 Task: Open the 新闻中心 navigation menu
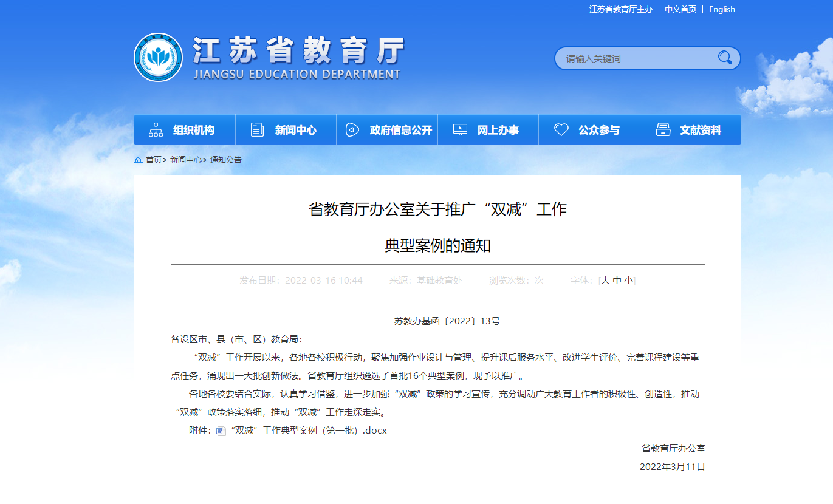click(x=295, y=130)
